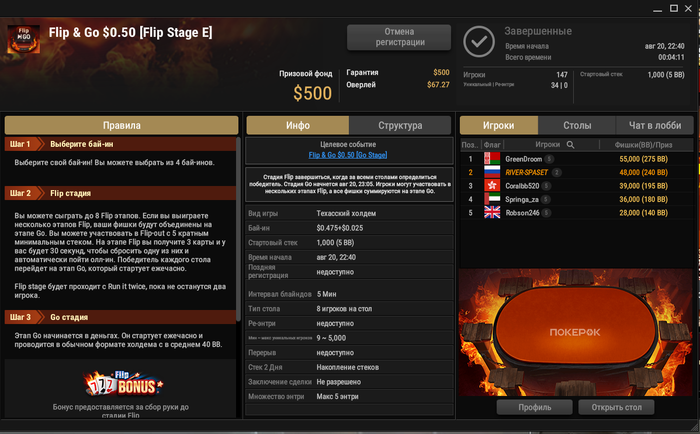
Task: Click the Flip Bonus logo image
Action: [124, 384]
